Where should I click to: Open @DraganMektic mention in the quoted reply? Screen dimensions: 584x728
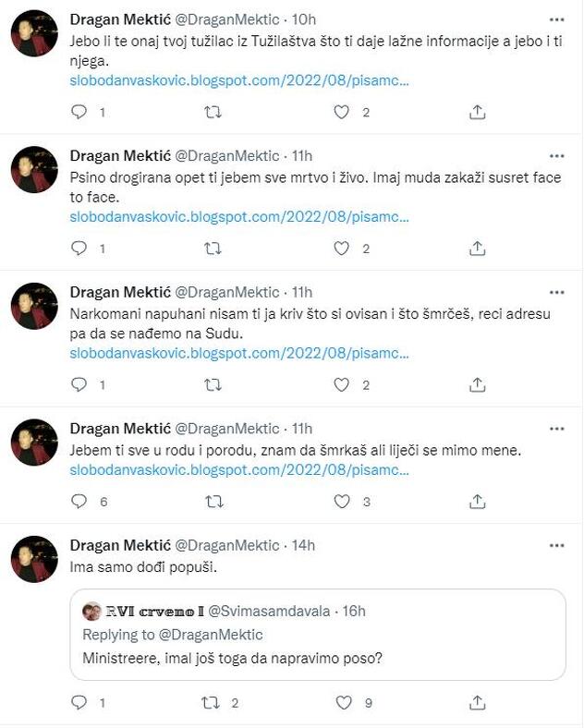coord(216,635)
